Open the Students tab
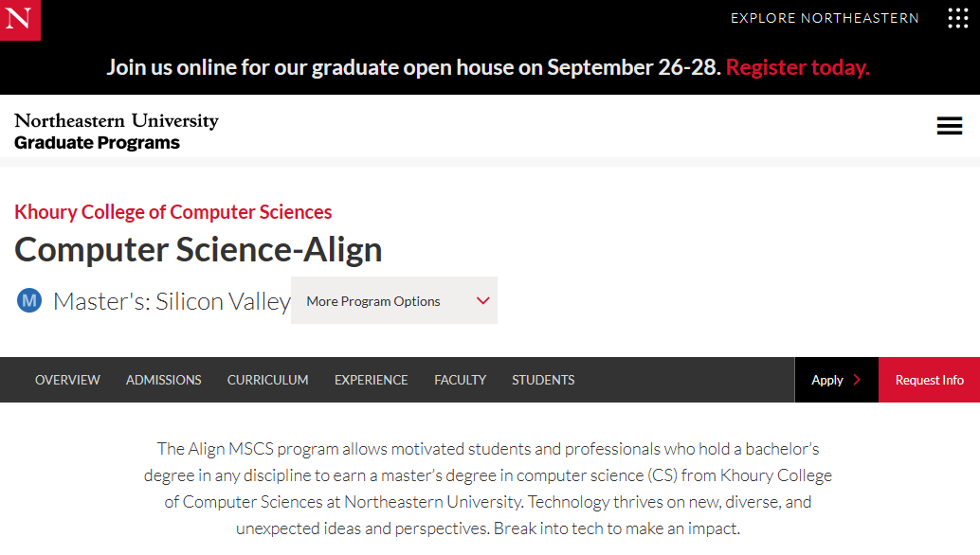The height and width of the screenshot is (555, 980). click(x=543, y=380)
